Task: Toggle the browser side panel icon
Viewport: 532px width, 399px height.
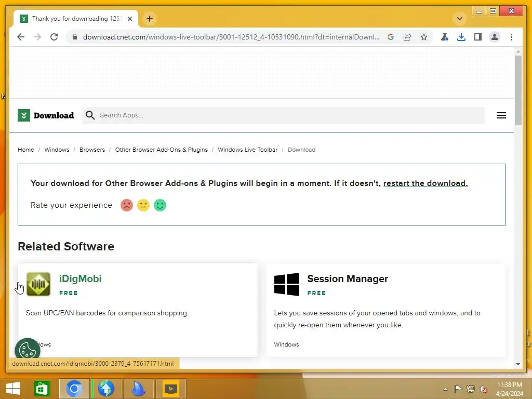Action: pos(478,37)
